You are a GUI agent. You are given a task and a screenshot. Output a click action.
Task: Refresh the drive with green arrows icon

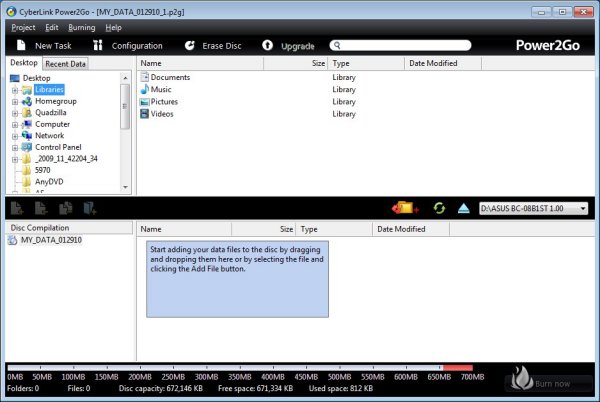(439, 208)
